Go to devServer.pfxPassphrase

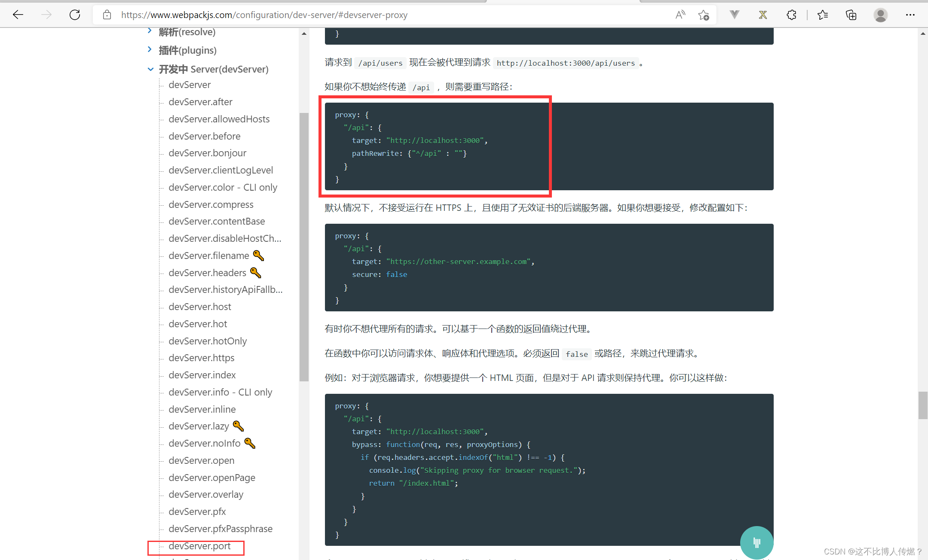[x=221, y=529]
